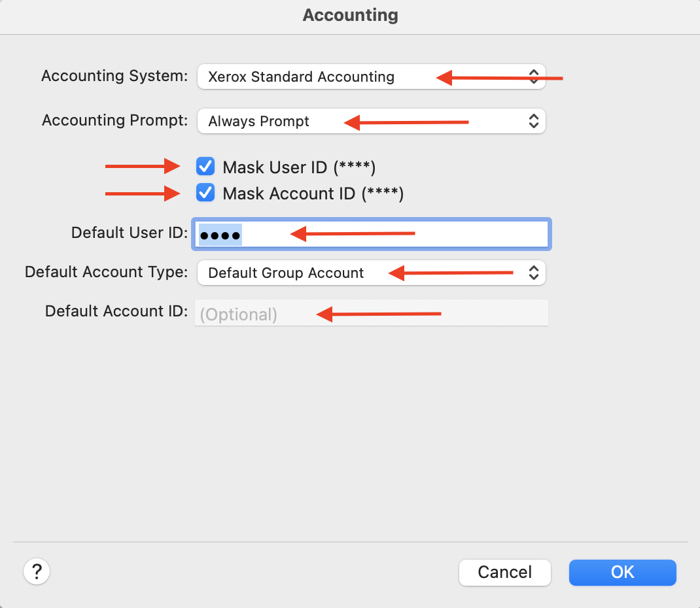Click the up-down chevron on Accounting Prompt
This screenshot has width=700, height=608.
[534, 121]
